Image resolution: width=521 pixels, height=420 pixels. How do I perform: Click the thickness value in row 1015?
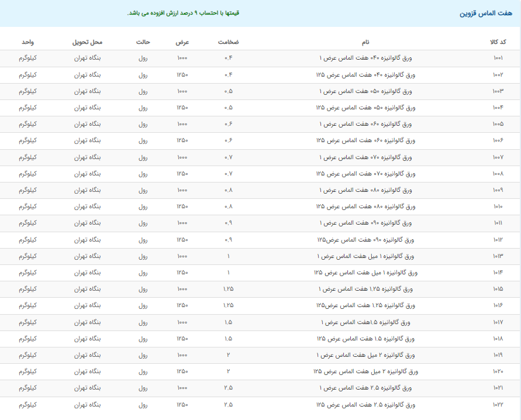[x=228, y=289]
